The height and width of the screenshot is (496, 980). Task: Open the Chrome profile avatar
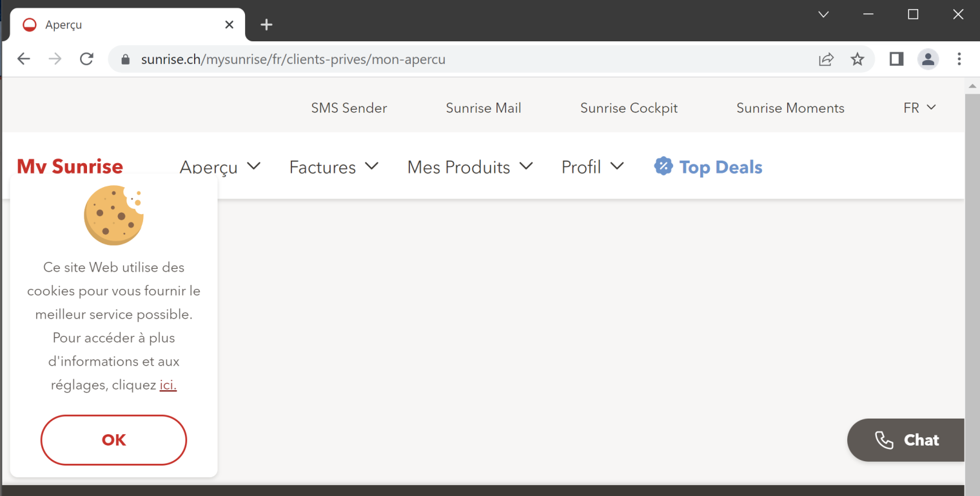coord(928,59)
